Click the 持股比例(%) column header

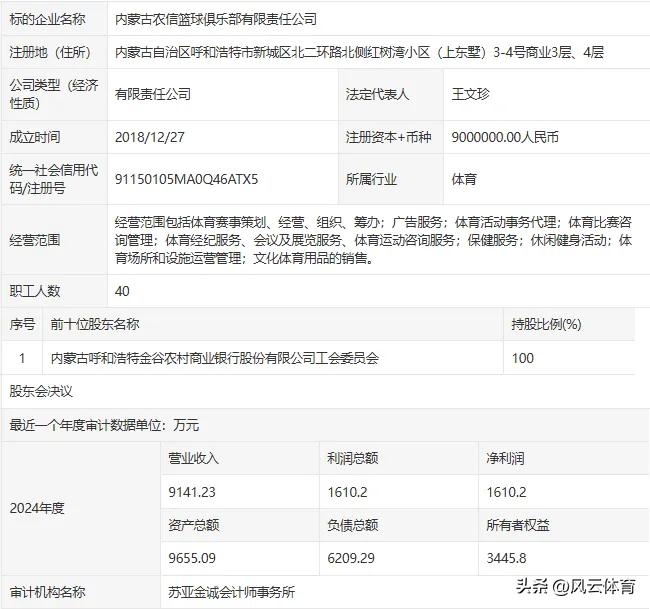546,324
